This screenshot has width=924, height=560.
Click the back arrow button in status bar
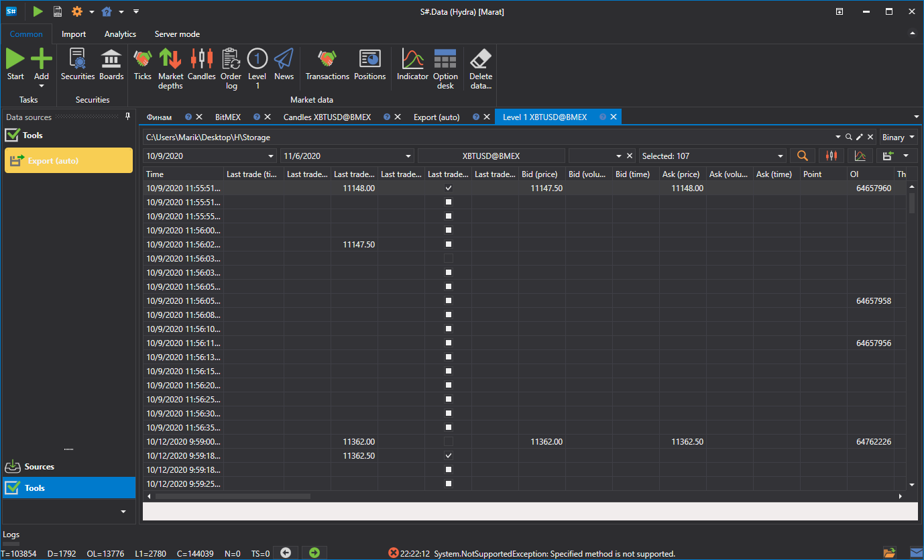(286, 553)
